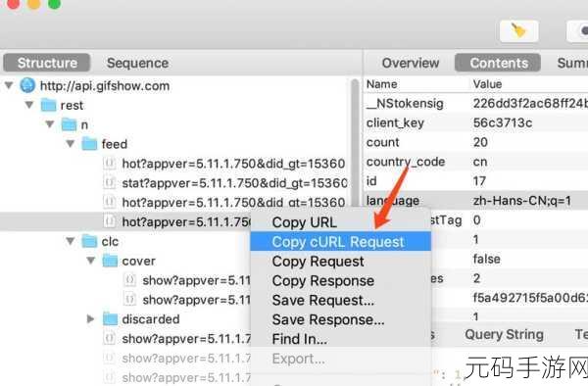The height and width of the screenshot is (386, 588).
Task: Choose Find In... menu entry
Action: (x=340, y=339)
